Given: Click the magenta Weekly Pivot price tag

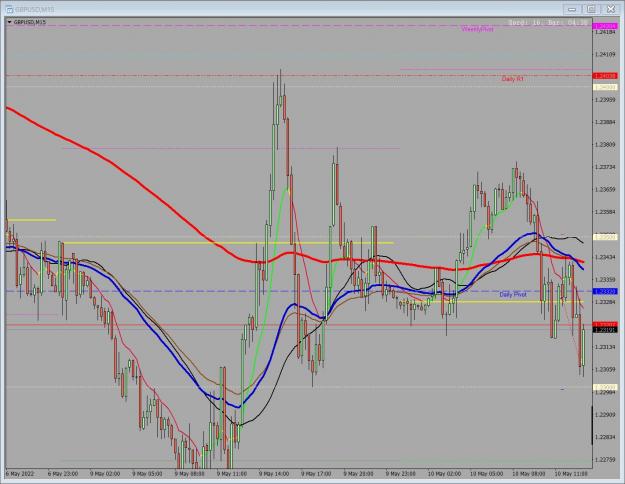Looking at the screenshot, I should (x=605, y=26).
